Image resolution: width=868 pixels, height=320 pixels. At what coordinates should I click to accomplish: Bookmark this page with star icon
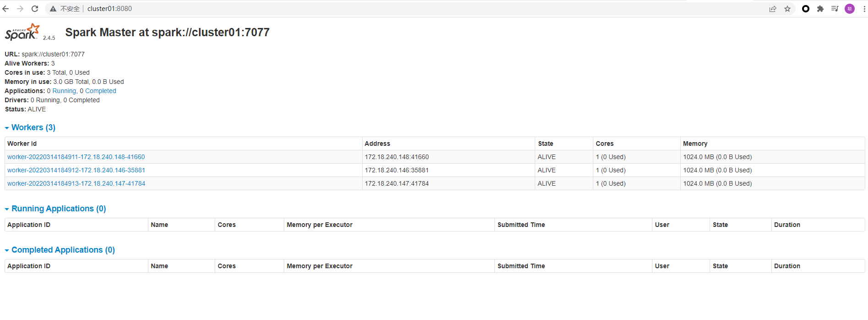(x=787, y=9)
